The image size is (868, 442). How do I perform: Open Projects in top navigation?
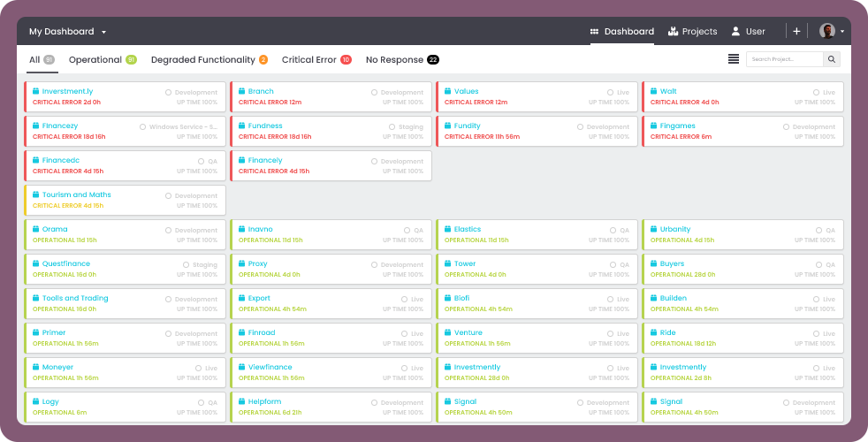(692, 32)
